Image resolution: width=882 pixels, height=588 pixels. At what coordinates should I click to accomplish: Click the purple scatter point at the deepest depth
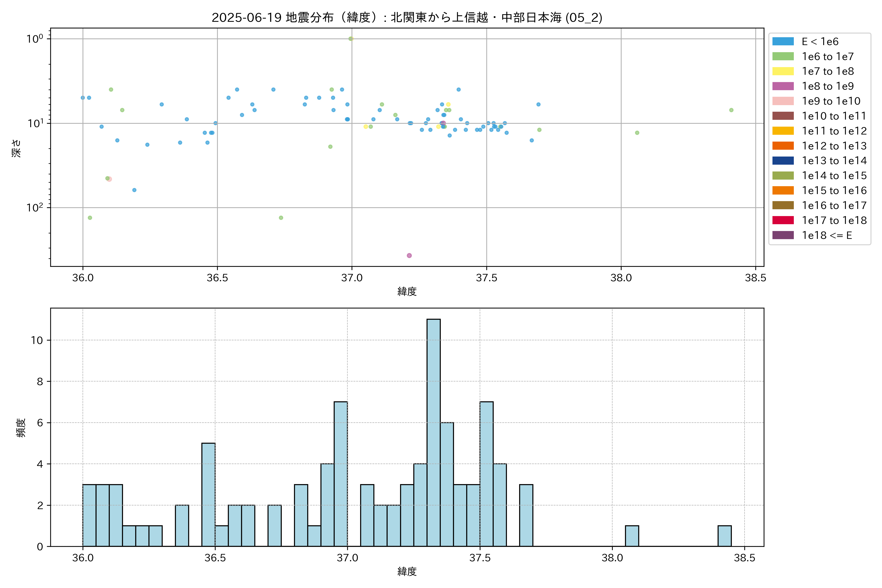(409, 256)
